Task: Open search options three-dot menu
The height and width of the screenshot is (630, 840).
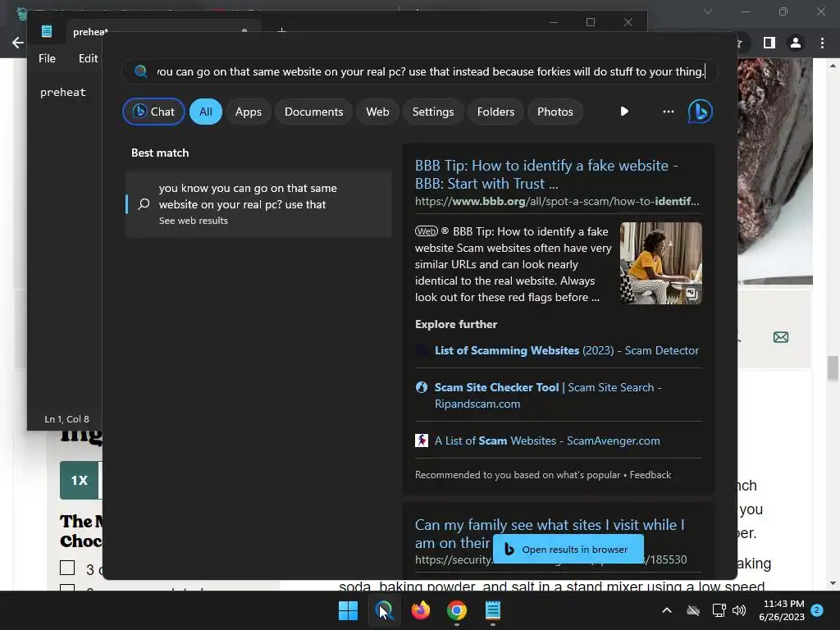Action: pyautogui.click(x=668, y=112)
